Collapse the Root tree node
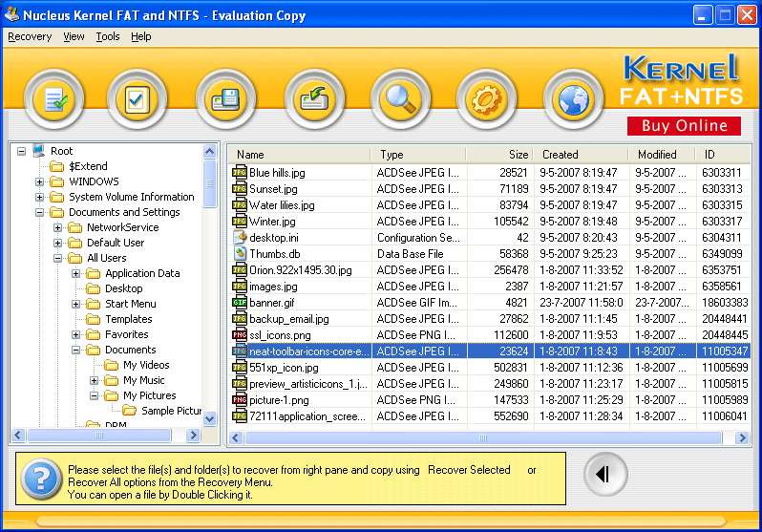This screenshot has height=532, width=762. tap(21, 151)
